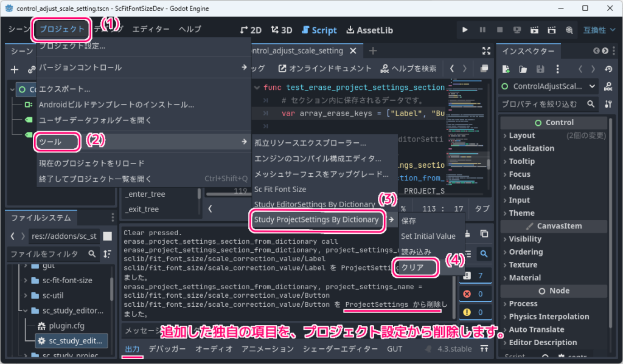Screen dimensions: 623x364
Task: Toggle distraction-free mode above the Inspector
Action: point(486,50)
